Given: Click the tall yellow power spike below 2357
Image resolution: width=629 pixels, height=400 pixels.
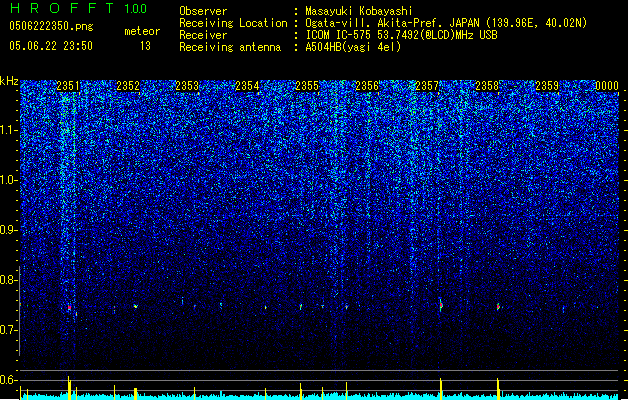Looking at the screenshot, I should [441, 388].
